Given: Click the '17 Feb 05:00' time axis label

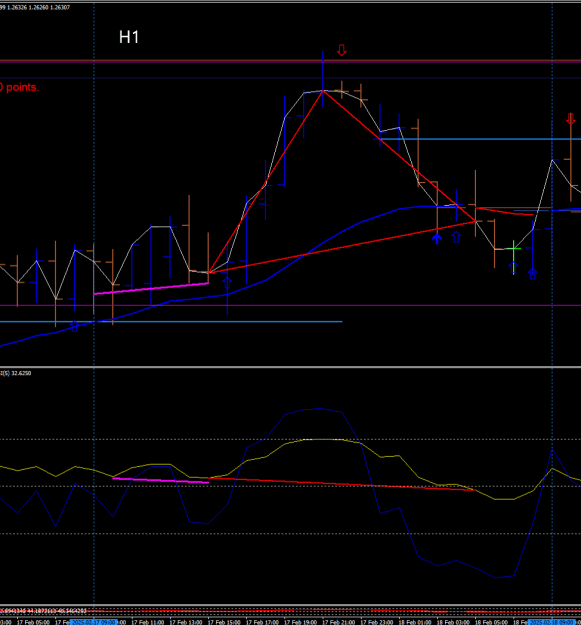Looking at the screenshot, I should (x=33, y=622).
